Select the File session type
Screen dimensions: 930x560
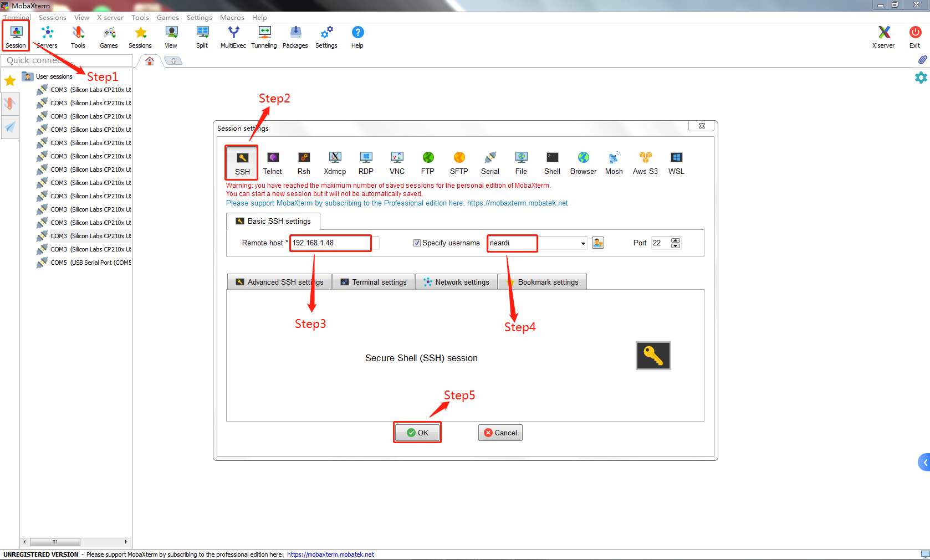click(521, 163)
